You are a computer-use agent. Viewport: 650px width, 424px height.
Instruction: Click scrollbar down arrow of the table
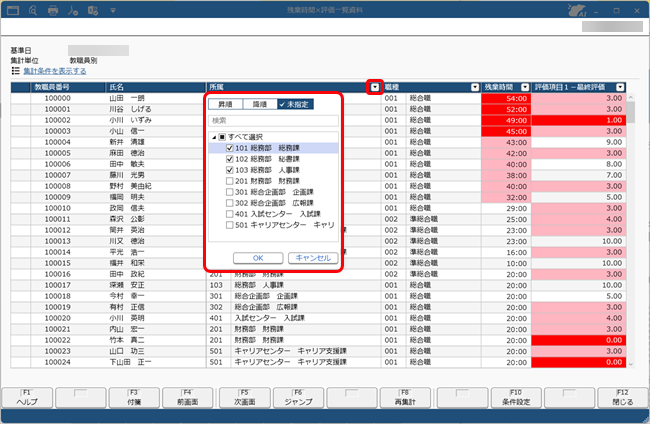[x=631, y=364]
